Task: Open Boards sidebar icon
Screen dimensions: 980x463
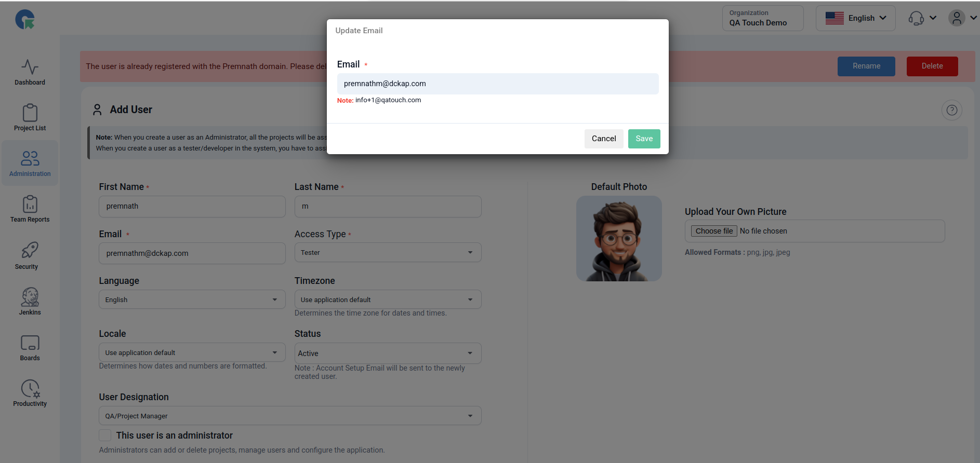Action: [x=30, y=347]
